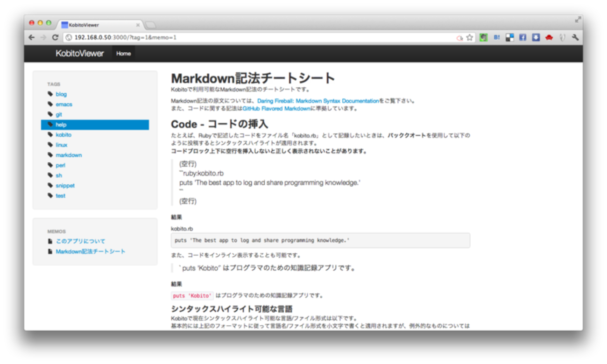
Task: Click Home in the navbar
Action: pos(123,54)
